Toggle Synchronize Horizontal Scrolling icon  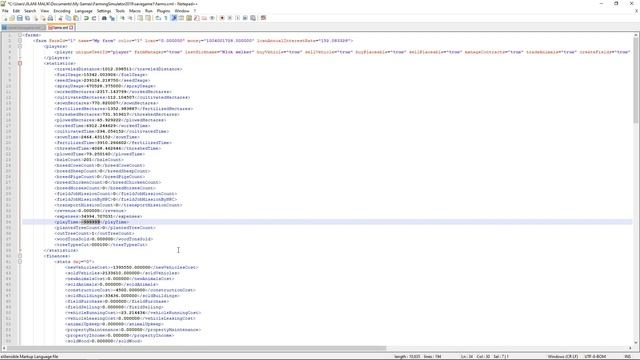(148, 18)
